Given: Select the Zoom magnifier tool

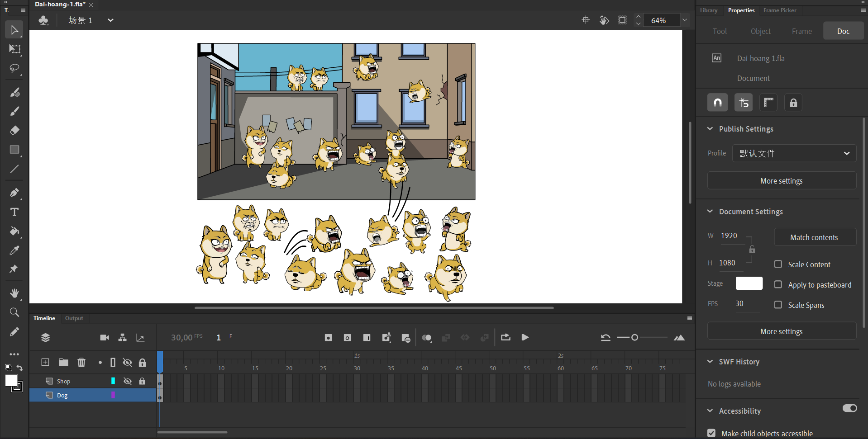Looking at the screenshot, I should (14, 312).
